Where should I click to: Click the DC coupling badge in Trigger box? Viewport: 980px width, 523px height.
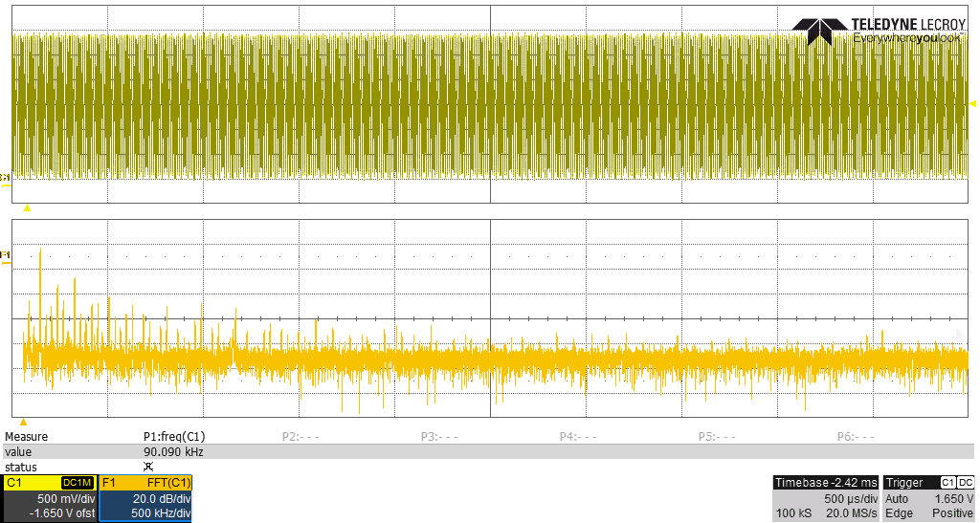pyautogui.click(x=966, y=483)
